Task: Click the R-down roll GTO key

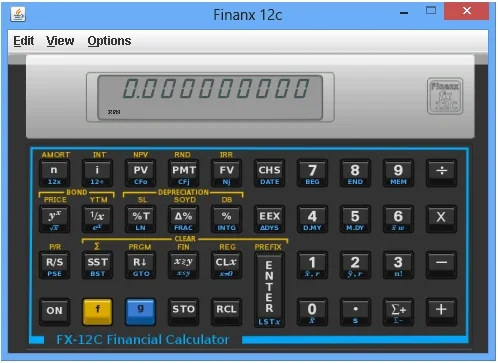Action: (x=140, y=265)
